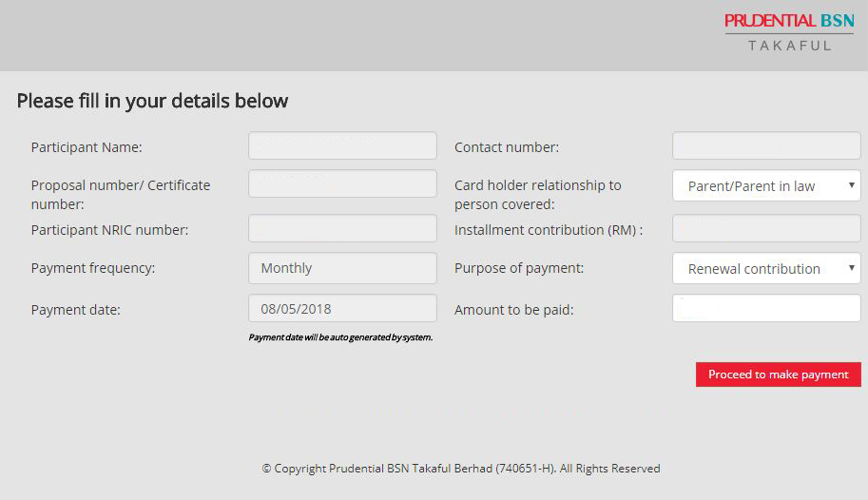868x500 pixels.
Task: Click the 'Participant Name:' label
Action: [x=87, y=147]
